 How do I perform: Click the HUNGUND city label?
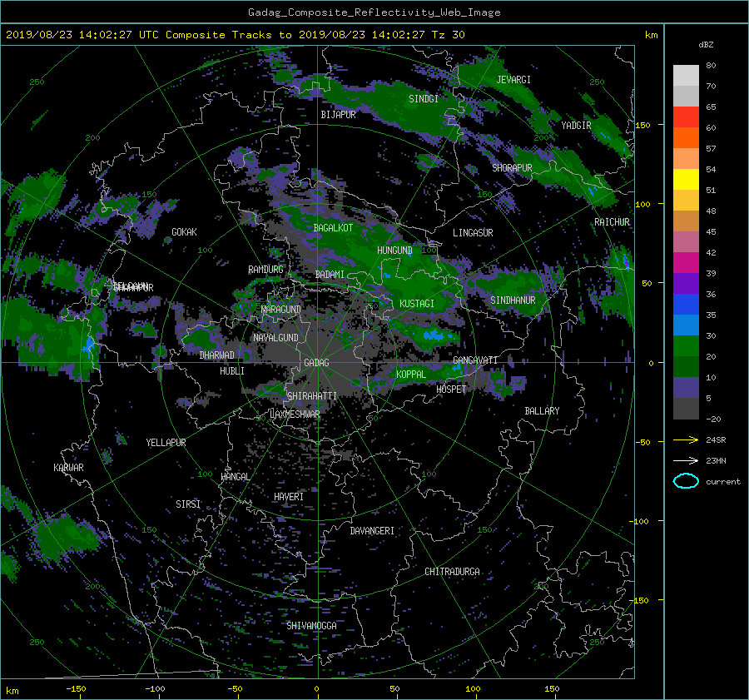[x=394, y=251]
